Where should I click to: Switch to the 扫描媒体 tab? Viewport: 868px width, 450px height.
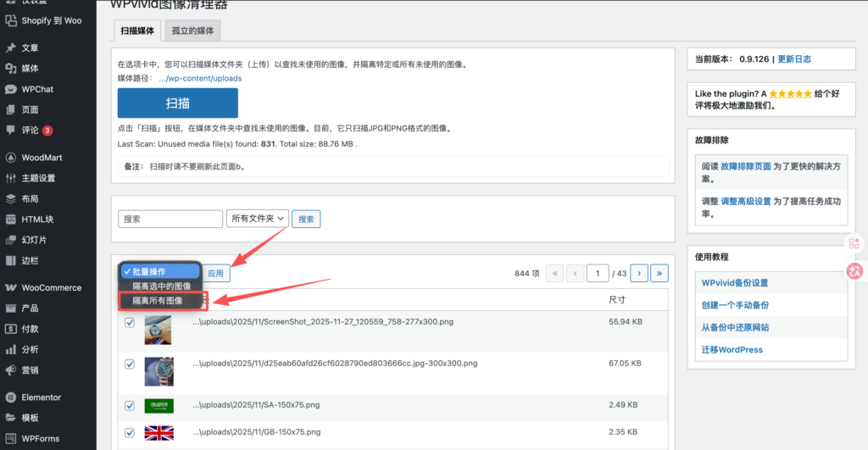point(137,31)
